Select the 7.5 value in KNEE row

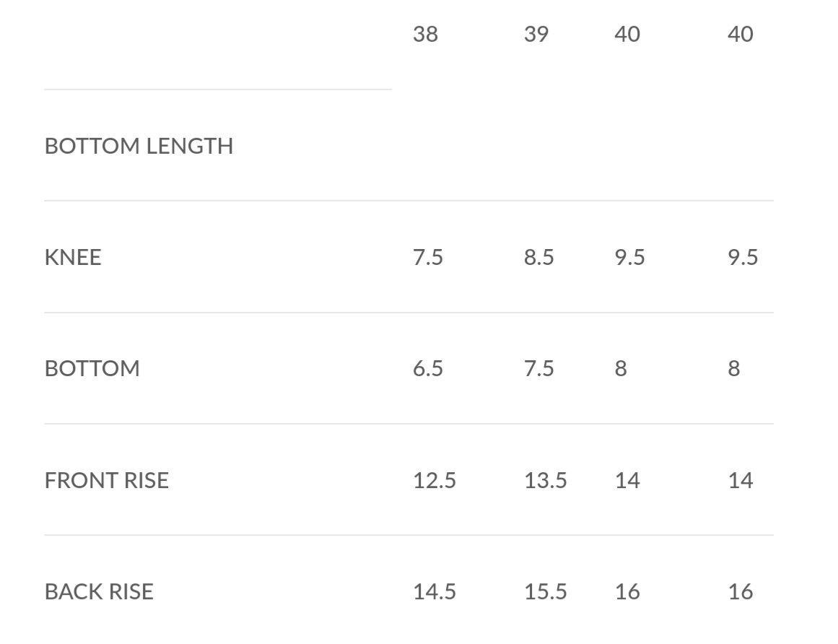(427, 257)
